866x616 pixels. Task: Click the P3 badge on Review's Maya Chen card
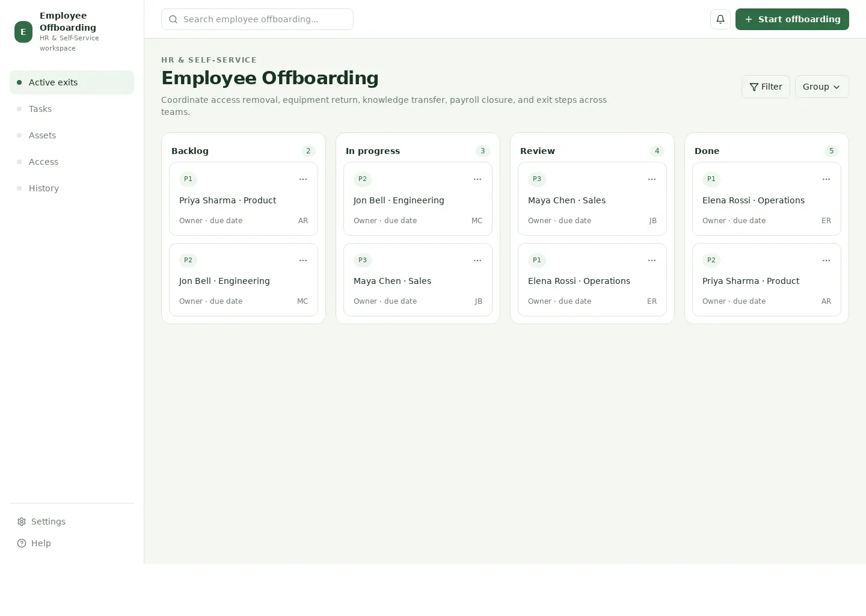click(537, 179)
